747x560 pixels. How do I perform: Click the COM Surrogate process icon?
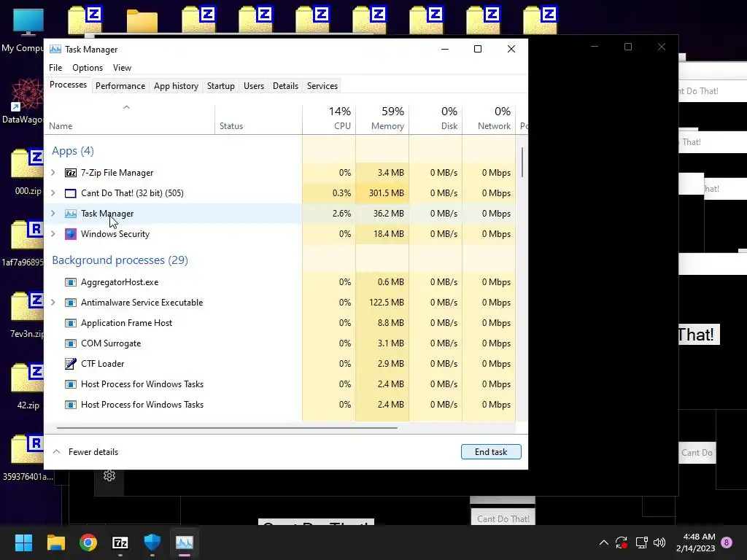click(x=71, y=344)
